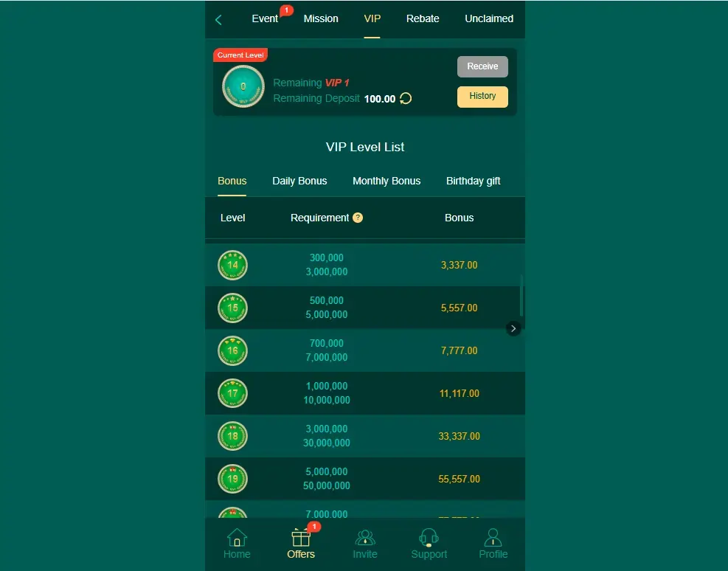Click the current VIP level badge

click(x=243, y=86)
